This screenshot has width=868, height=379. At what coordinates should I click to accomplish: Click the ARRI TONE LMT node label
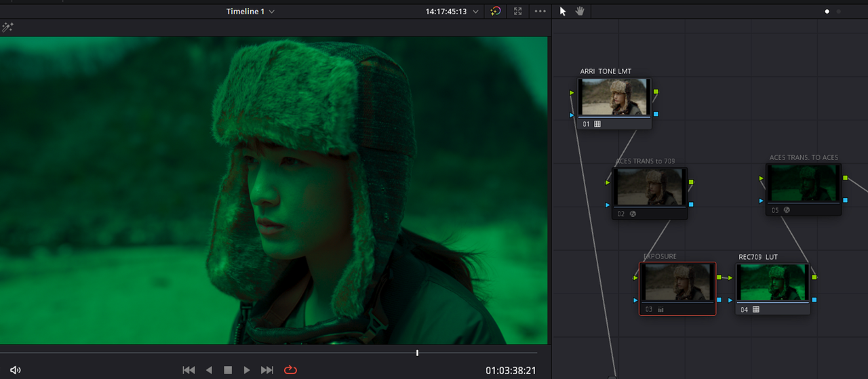coord(606,71)
